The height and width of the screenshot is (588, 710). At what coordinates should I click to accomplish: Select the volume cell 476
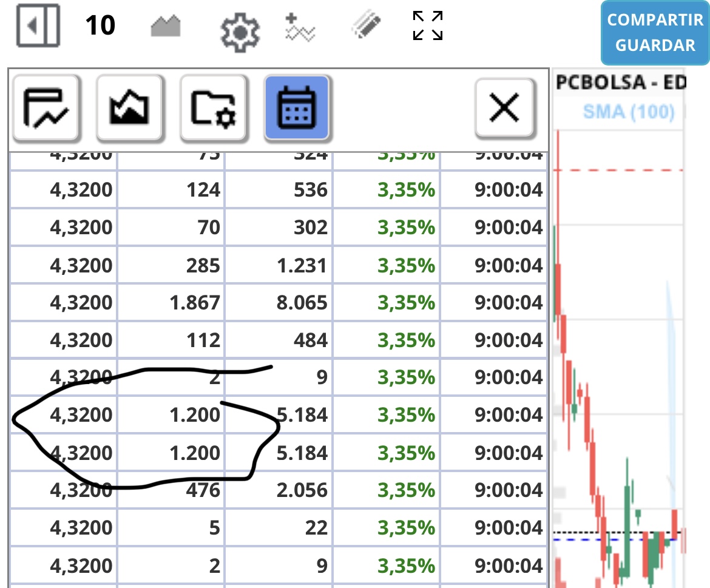click(x=171, y=490)
